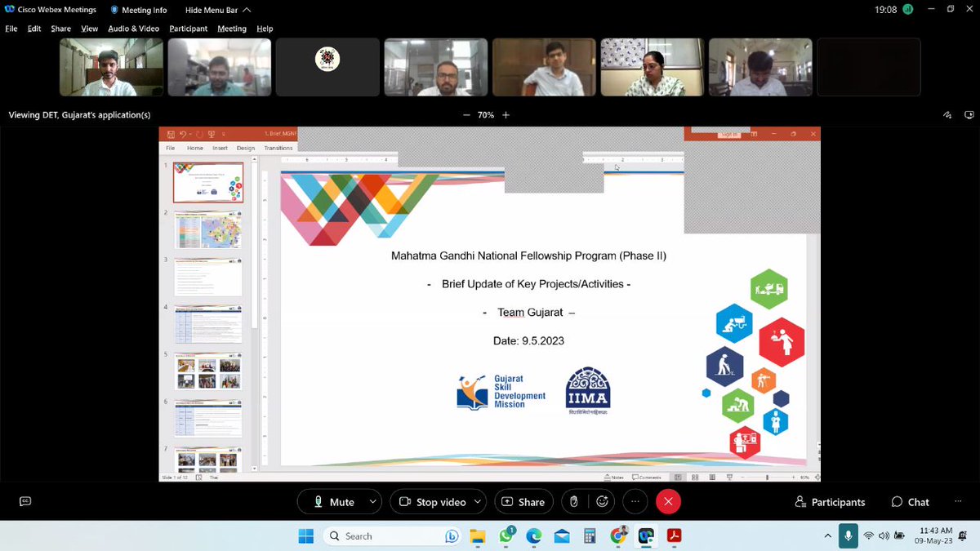This screenshot has width=980, height=551.
Task: Click PowerPoint Undo icon
Action: click(x=185, y=134)
